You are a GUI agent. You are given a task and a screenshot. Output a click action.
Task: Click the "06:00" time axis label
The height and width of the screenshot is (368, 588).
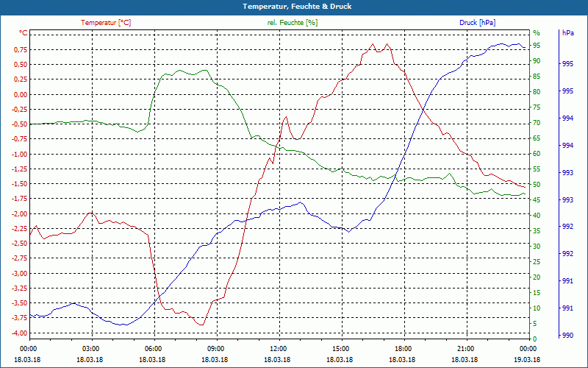pyautogui.click(x=154, y=349)
